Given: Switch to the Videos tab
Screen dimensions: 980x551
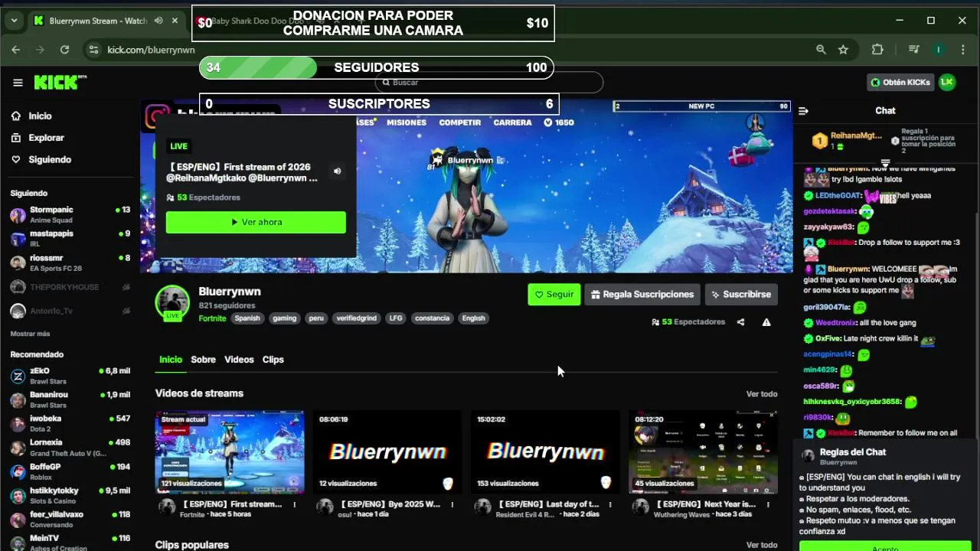Looking at the screenshot, I should (x=239, y=360).
